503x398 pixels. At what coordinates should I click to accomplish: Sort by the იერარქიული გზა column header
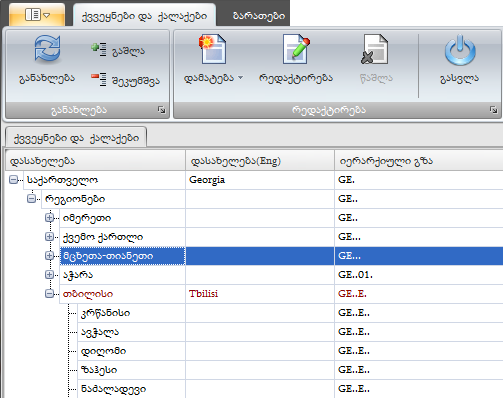click(x=419, y=161)
